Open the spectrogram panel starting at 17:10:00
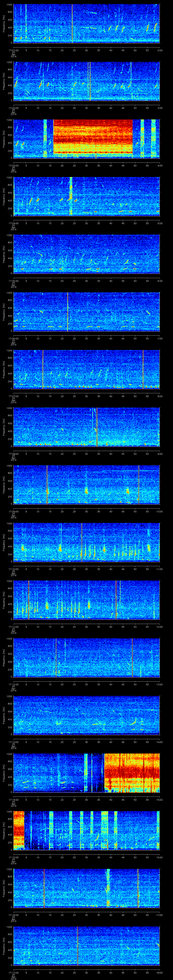This screenshot has height=980, width=173. click(87, 542)
